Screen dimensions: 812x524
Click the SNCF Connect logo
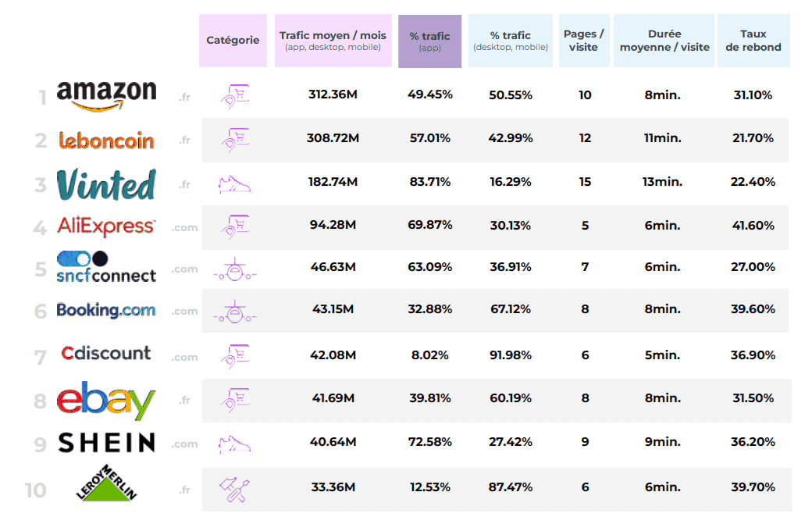coord(106,267)
